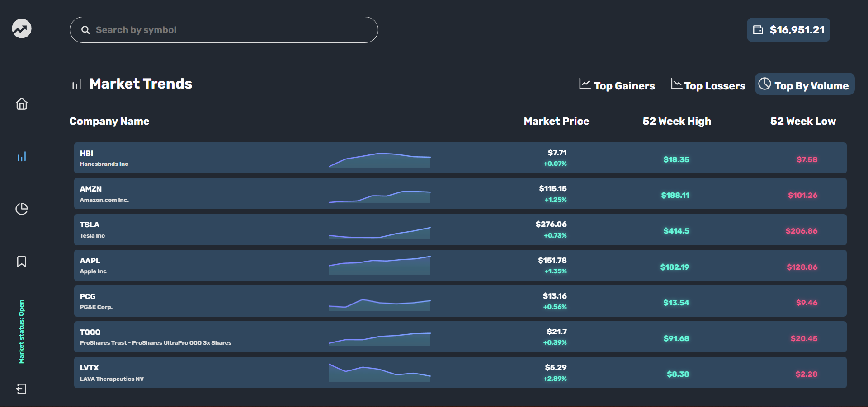Screen dimensions: 868x407
Task: Open the PCG stock symbol
Action: click(88, 296)
